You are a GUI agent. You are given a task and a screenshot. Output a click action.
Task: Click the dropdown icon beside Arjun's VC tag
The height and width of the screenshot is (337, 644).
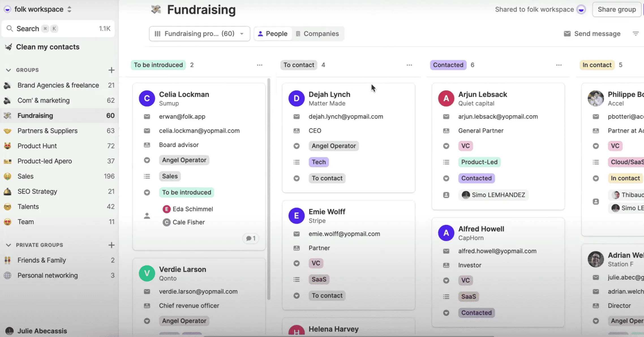pos(446,146)
